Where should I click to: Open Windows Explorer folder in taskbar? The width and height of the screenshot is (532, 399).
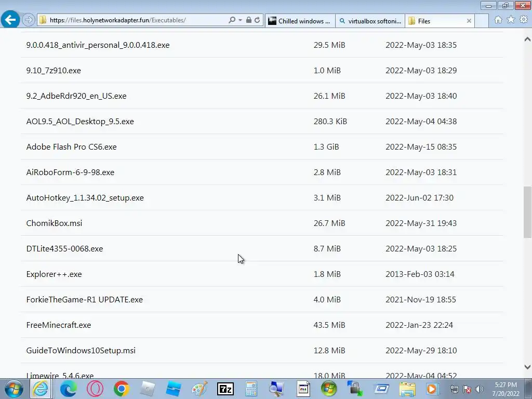tap(407, 389)
